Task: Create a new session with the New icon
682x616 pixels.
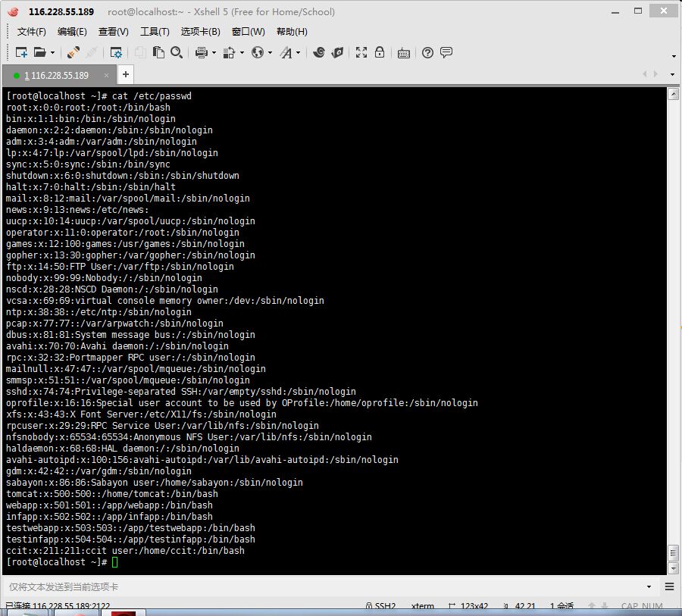Action: pyautogui.click(x=21, y=52)
